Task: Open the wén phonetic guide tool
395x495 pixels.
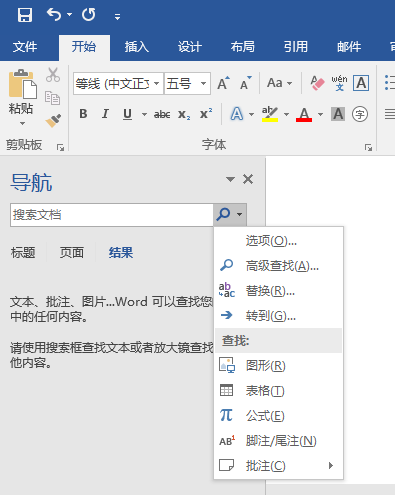Action: (339, 83)
